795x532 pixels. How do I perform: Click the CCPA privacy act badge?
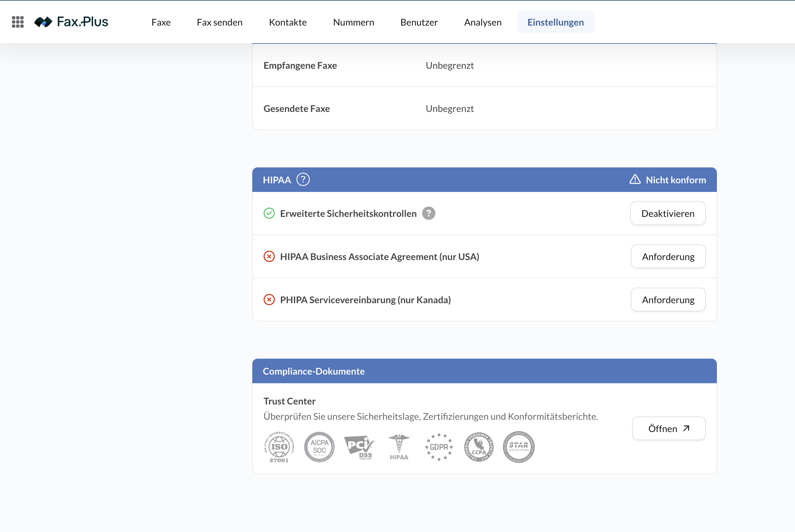[x=479, y=447]
